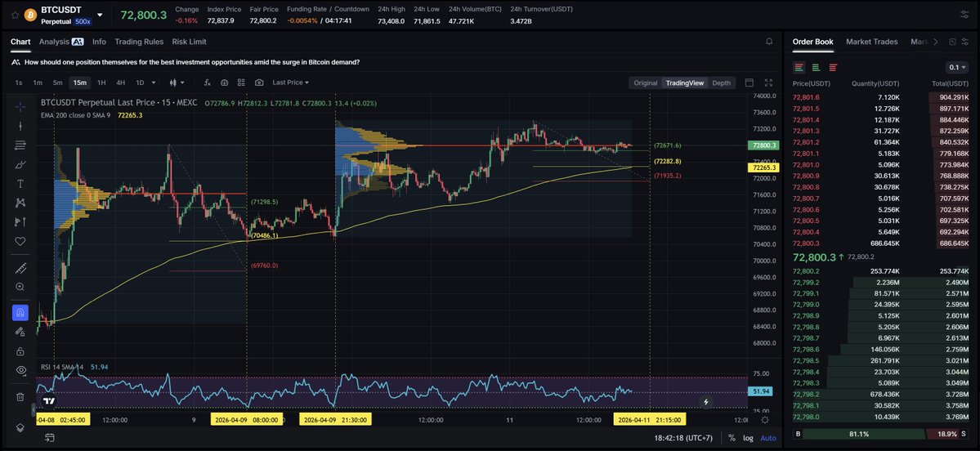Switch to the Market Trades tab
This screenshot has height=451, width=980.
coord(871,42)
